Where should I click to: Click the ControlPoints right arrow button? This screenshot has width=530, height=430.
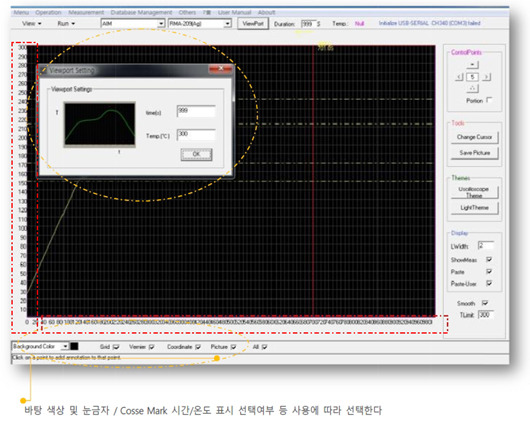[x=486, y=77]
